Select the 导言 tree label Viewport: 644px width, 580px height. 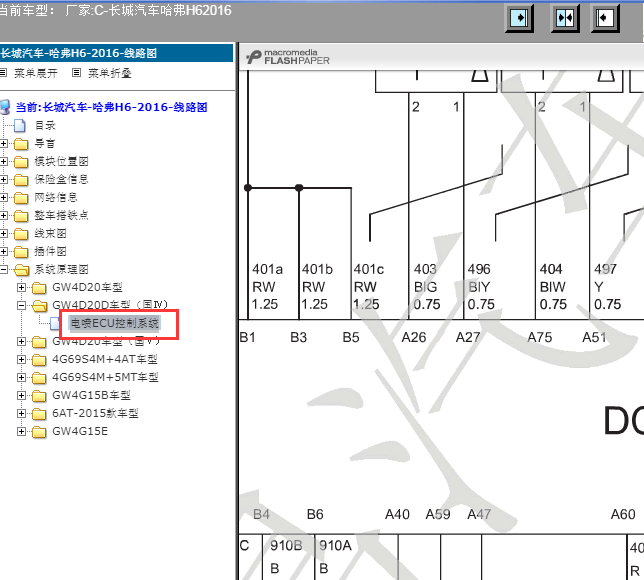tap(45, 143)
